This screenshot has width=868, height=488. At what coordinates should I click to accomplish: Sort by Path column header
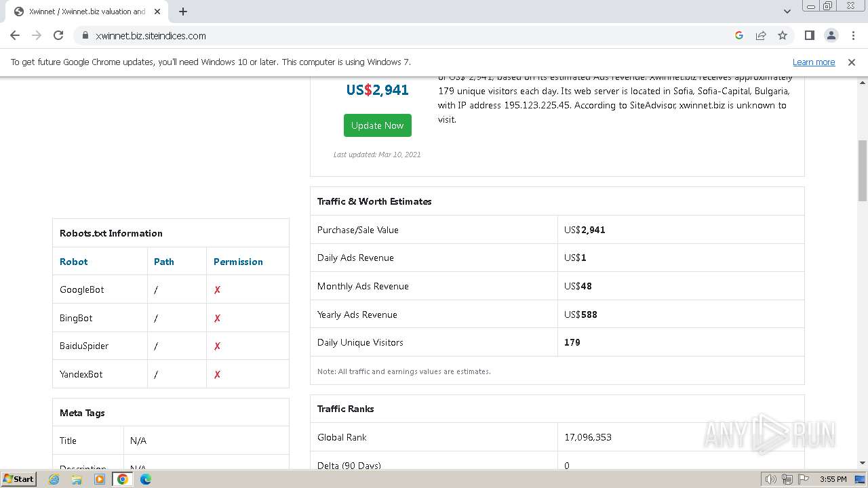[x=164, y=262]
